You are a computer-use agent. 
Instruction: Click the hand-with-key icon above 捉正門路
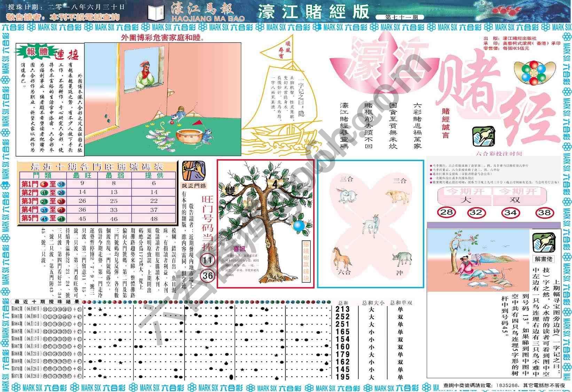click(x=194, y=170)
